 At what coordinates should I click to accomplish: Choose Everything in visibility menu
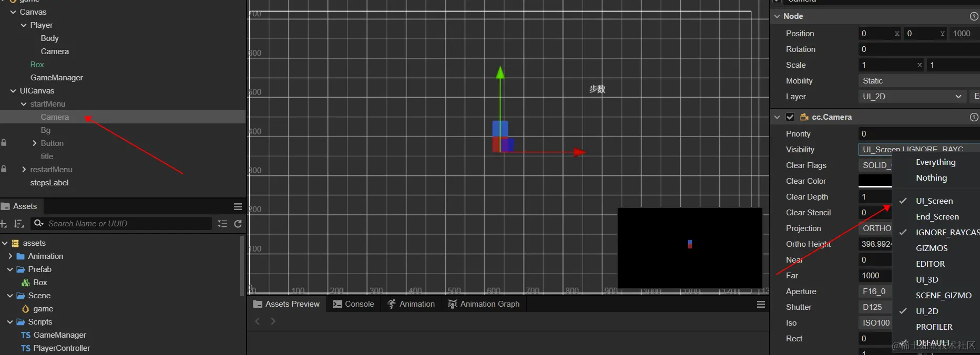tap(936, 162)
